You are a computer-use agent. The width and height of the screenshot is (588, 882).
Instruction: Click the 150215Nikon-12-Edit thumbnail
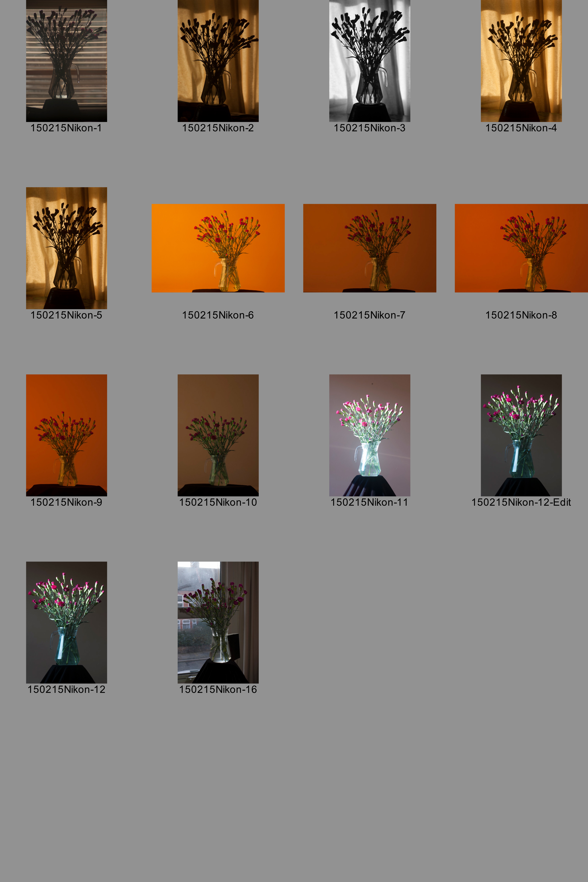click(x=521, y=435)
